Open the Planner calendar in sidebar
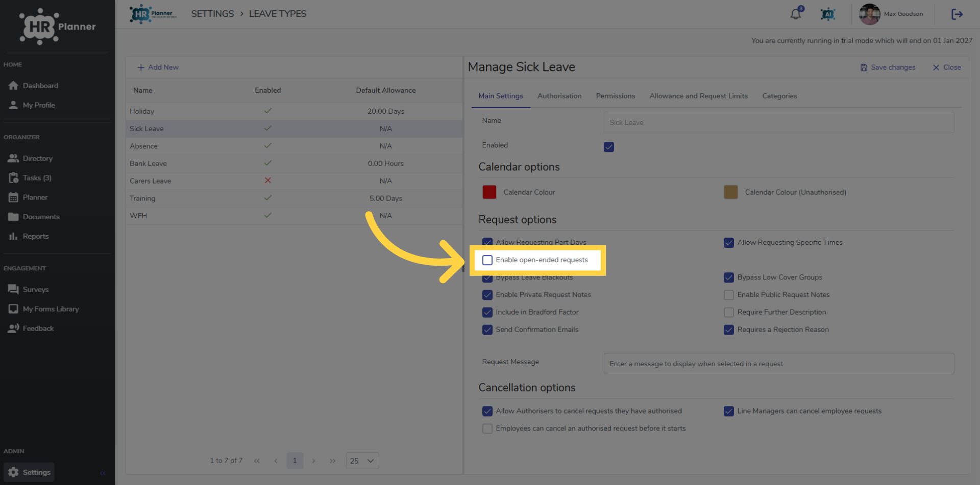The height and width of the screenshot is (485, 980). pos(28,197)
